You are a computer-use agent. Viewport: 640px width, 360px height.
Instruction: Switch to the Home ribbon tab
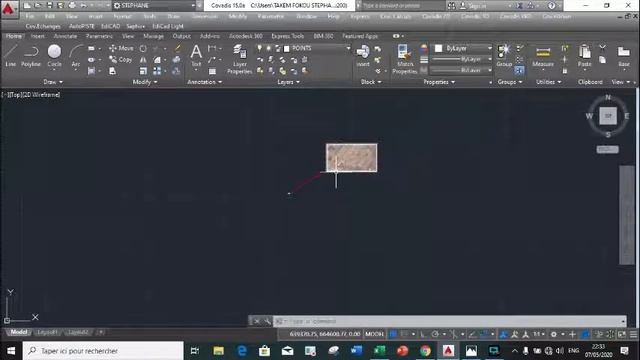point(14,36)
